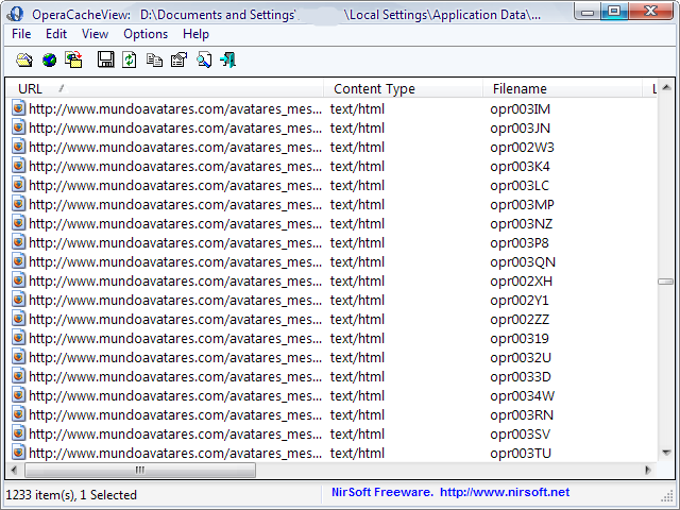
Task: Click the file icon of row opr003QN
Action: pyautogui.click(x=18, y=261)
